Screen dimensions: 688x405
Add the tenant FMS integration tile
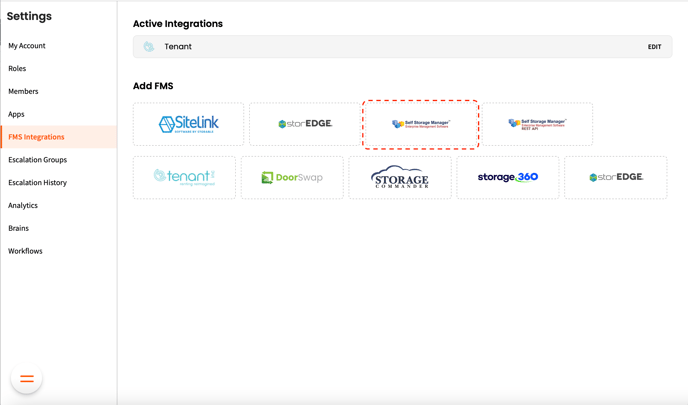184,177
